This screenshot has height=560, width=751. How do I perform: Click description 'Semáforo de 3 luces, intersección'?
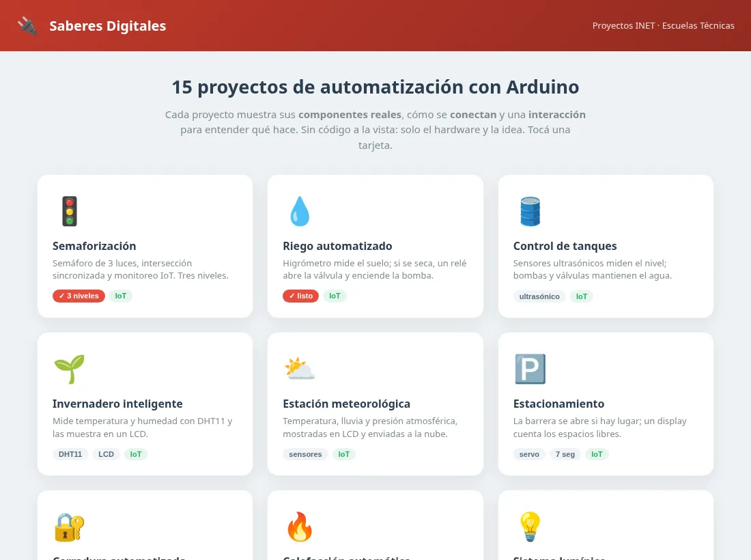tap(141, 269)
